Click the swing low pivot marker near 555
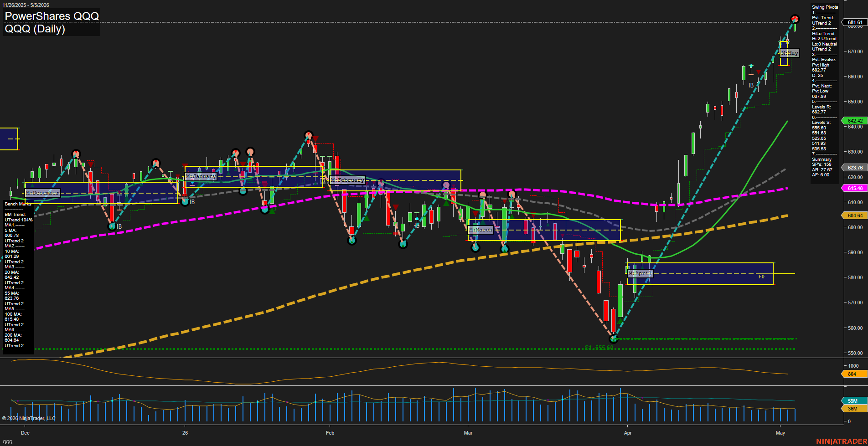Image resolution: width=868 pixels, height=446 pixels. pyautogui.click(x=613, y=338)
